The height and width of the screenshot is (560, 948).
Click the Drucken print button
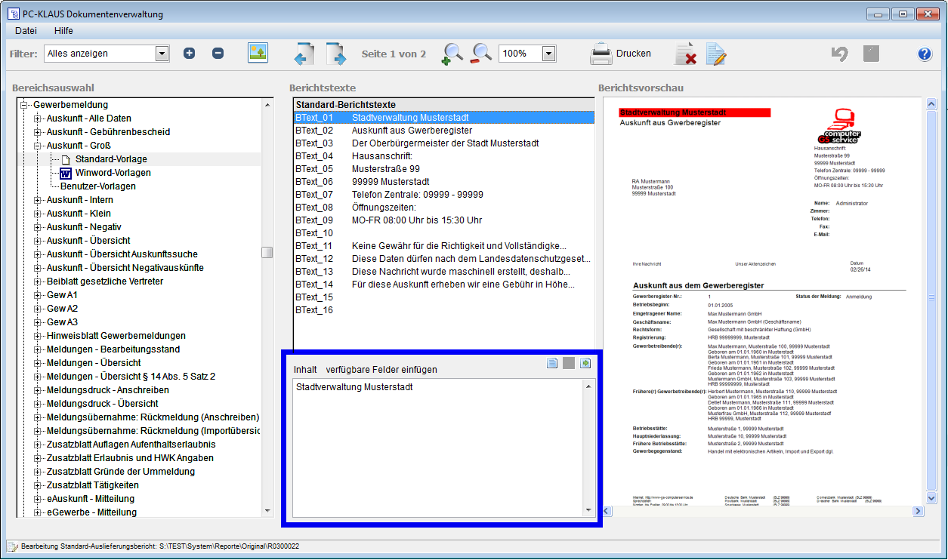pos(620,54)
